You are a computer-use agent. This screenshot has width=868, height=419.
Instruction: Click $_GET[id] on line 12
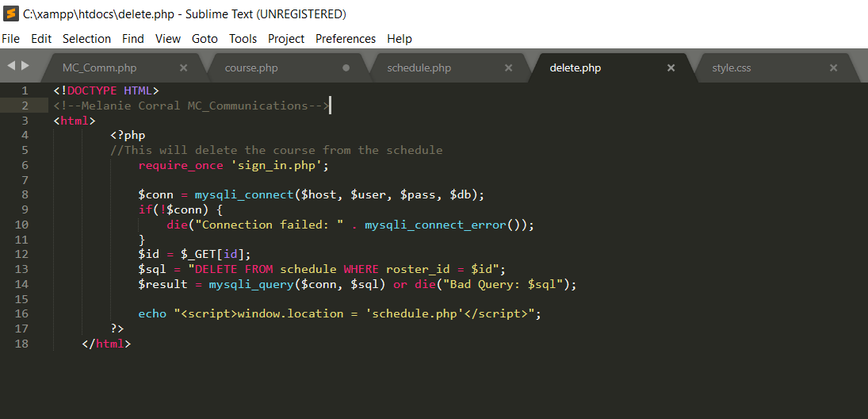[x=212, y=255]
